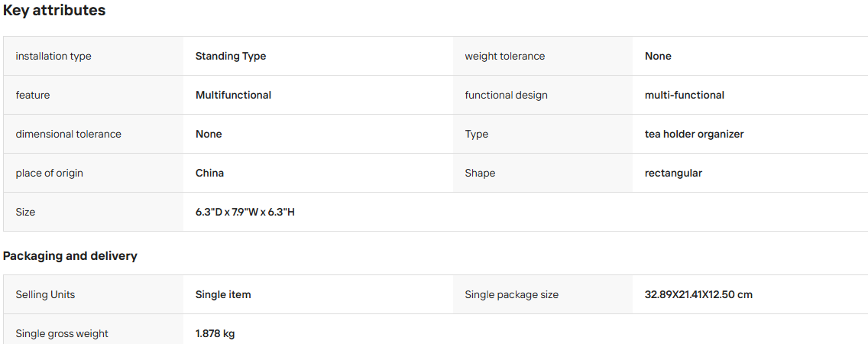Click the installation type label
Image resolution: width=868 pixels, height=344 pixels.
click(53, 57)
